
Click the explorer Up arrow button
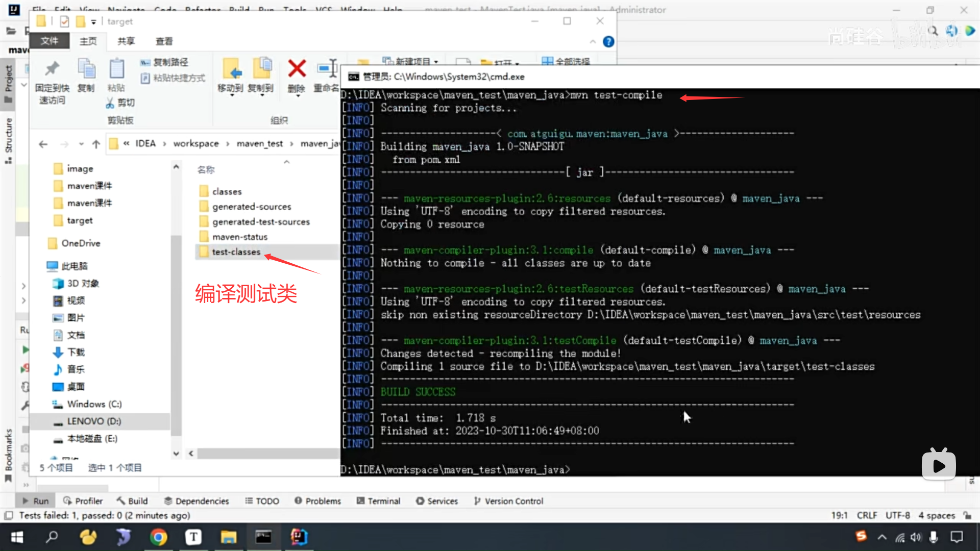pos(96,144)
